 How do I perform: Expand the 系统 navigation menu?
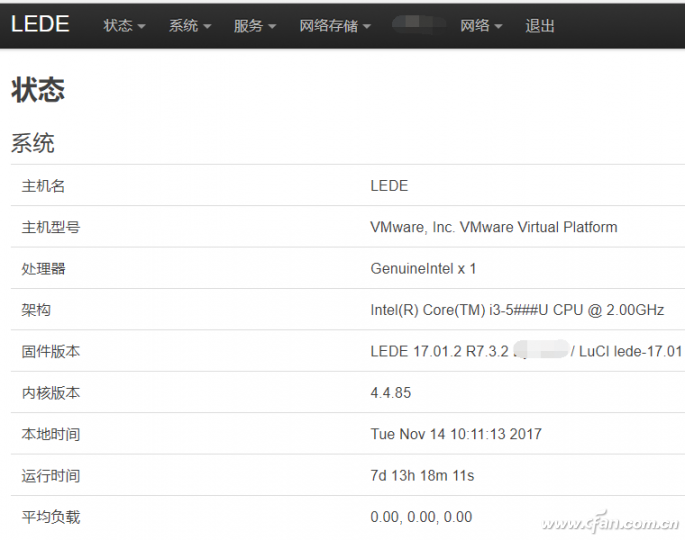click(189, 26)
